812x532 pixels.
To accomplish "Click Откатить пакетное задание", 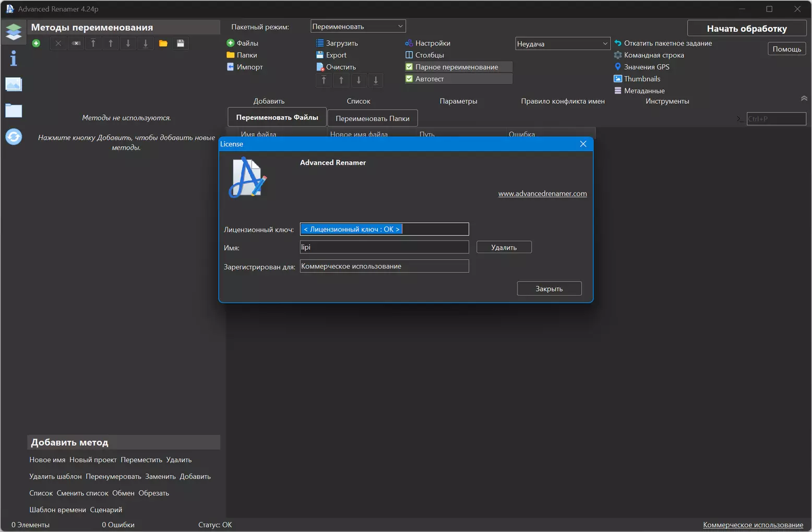I will coord(663,43).
